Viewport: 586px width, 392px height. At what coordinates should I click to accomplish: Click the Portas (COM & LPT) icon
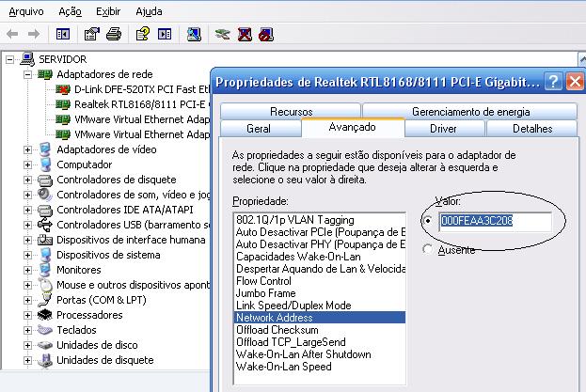click(x=45, y=300)
